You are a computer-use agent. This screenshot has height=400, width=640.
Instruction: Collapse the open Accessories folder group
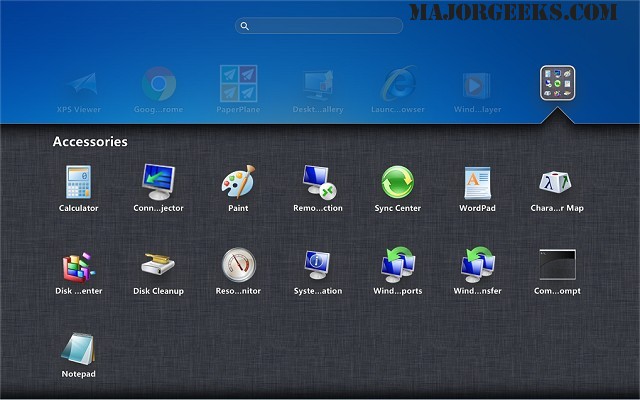(557, 83)
